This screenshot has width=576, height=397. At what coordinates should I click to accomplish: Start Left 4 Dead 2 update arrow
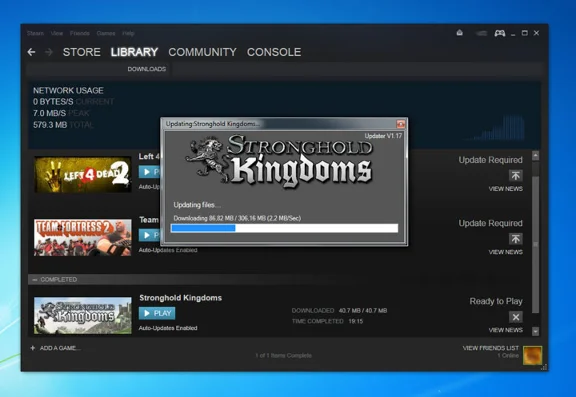pyautogui.click(x=515, y=176)
